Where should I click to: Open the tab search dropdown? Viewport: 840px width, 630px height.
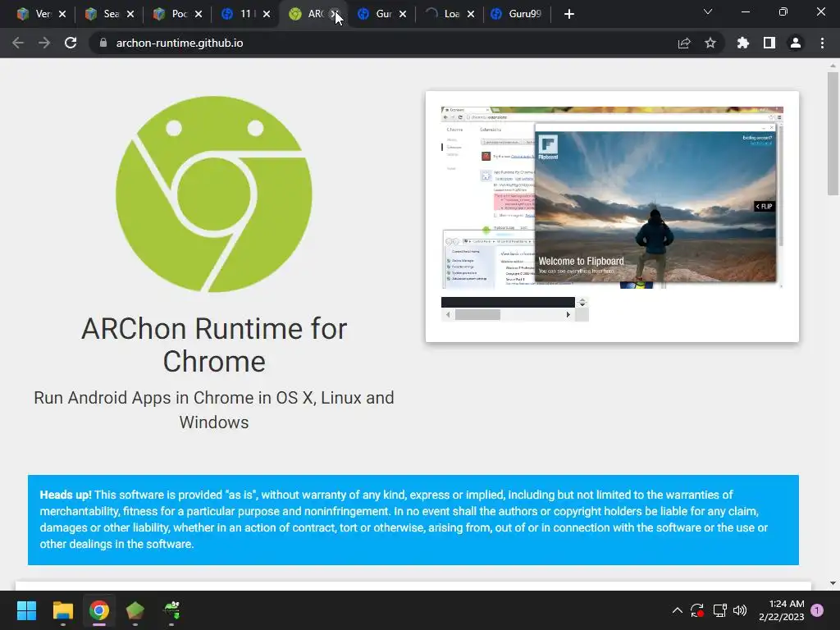708,11
